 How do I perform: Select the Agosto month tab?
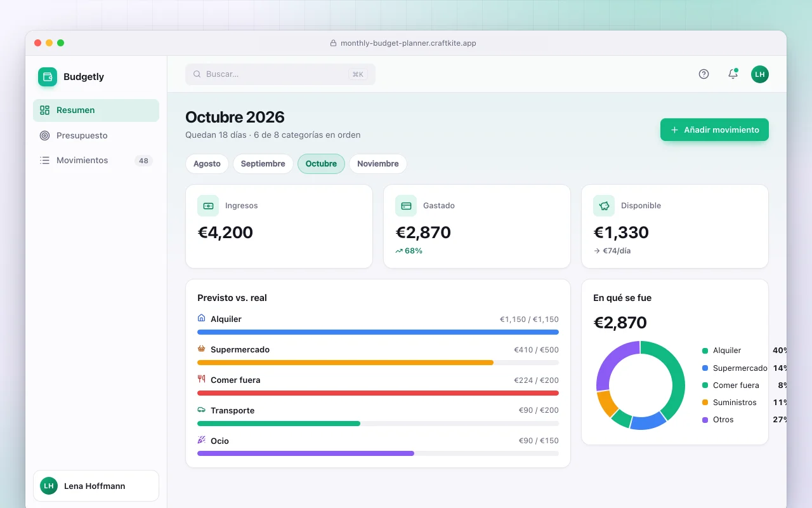[x=207, y=164]
